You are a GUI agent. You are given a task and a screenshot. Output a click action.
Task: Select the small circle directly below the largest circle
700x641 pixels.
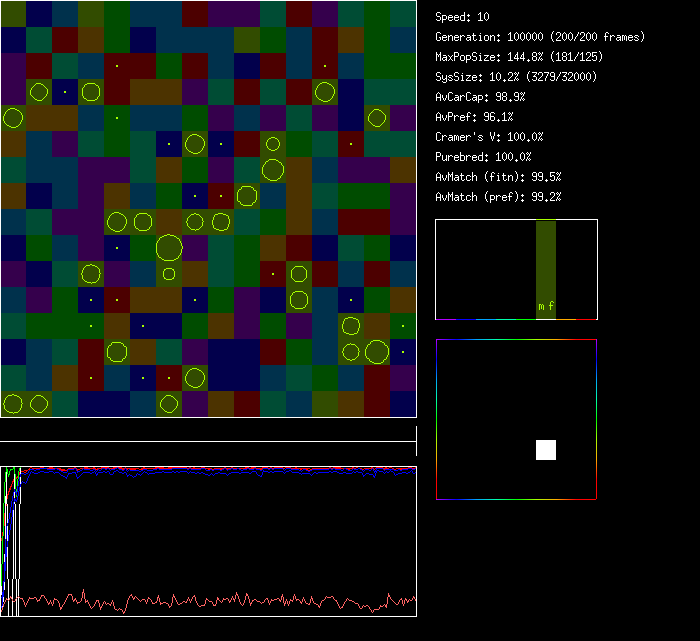pyautogui.click(x=169, y=274)
